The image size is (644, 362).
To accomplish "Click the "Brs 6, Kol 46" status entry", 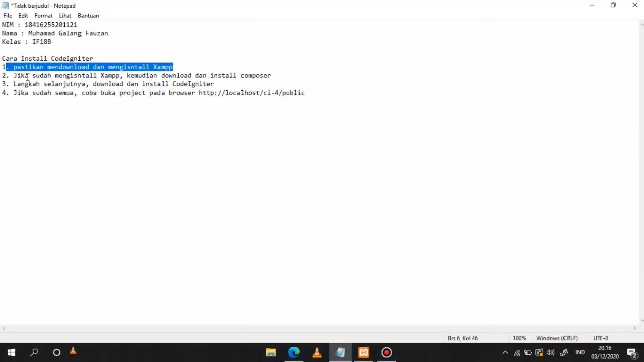I will [463, 338].
